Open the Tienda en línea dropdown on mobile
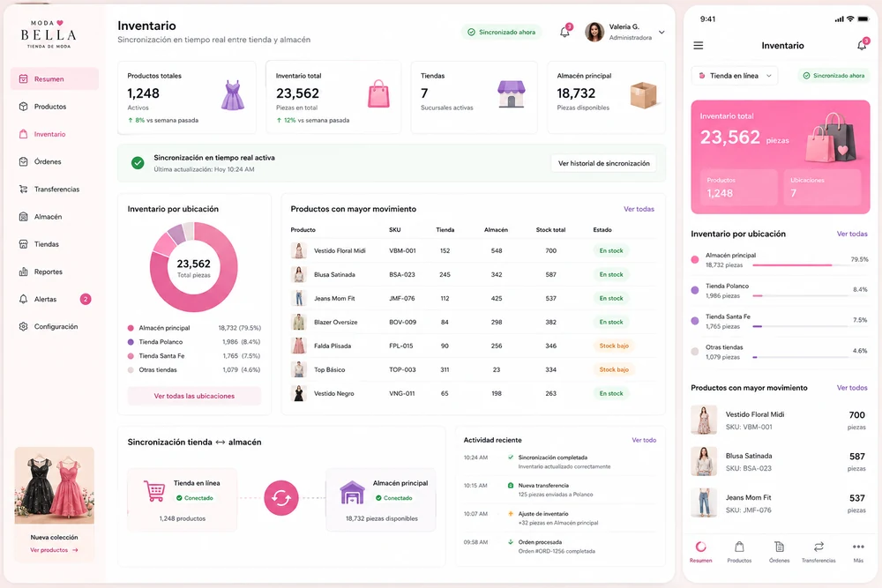Screen dimensions: 882x588 point(735,75)
